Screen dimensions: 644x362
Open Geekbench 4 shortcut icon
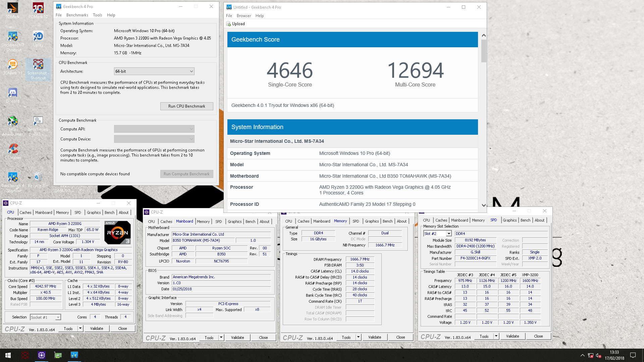[13, 182]
